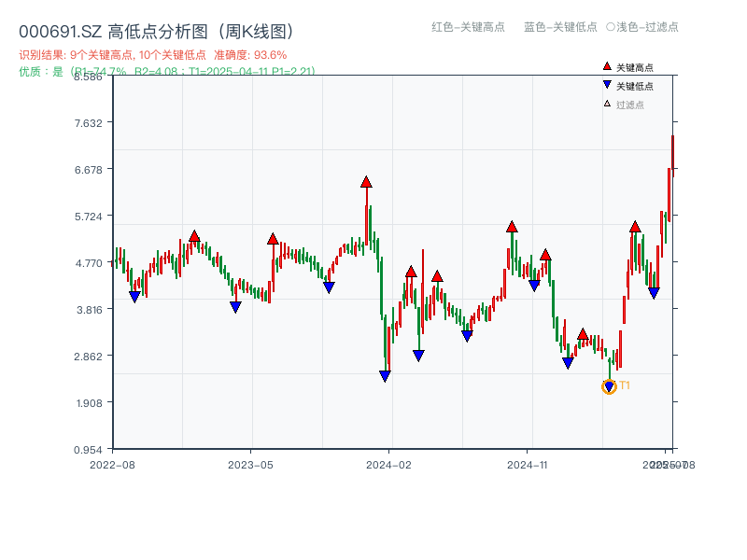The image size is (747, 560).
Task: Click the 5.724 y-axis label
Action: [x=88, y=217]
